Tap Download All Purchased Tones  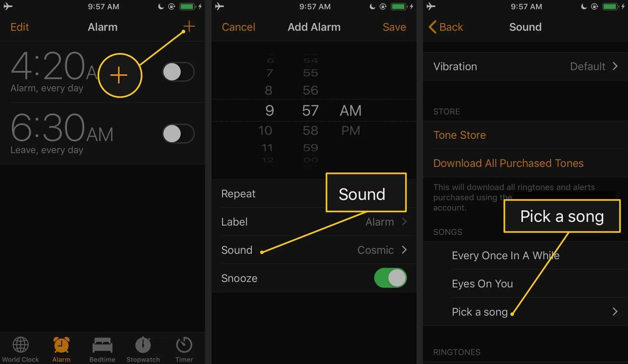tap(508, 162)
